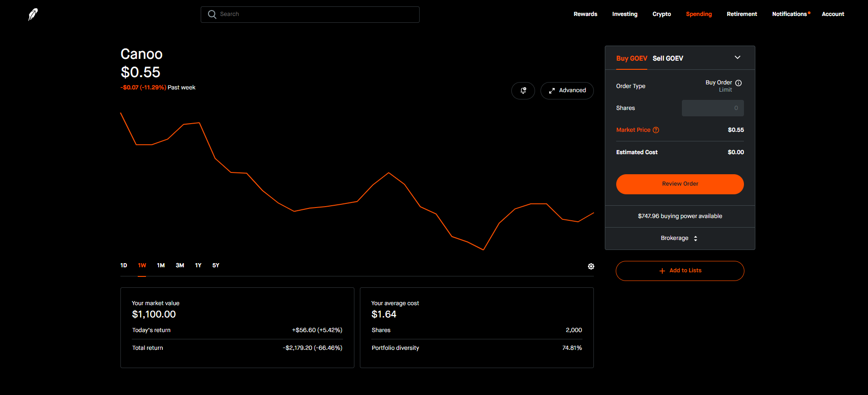The height and width of the screenshot is (395, 868).
Task: Click the Market Price help icon
Action: (x=656, y=130)
